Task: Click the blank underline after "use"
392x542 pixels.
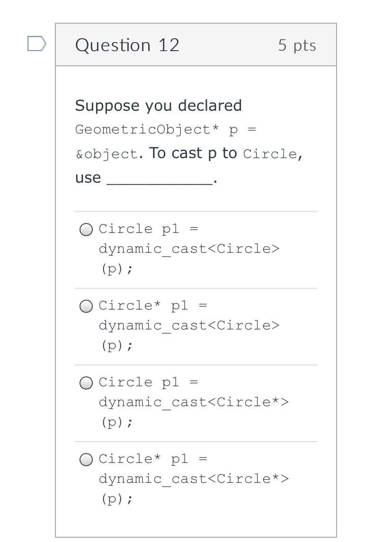Action: point(159,179)
